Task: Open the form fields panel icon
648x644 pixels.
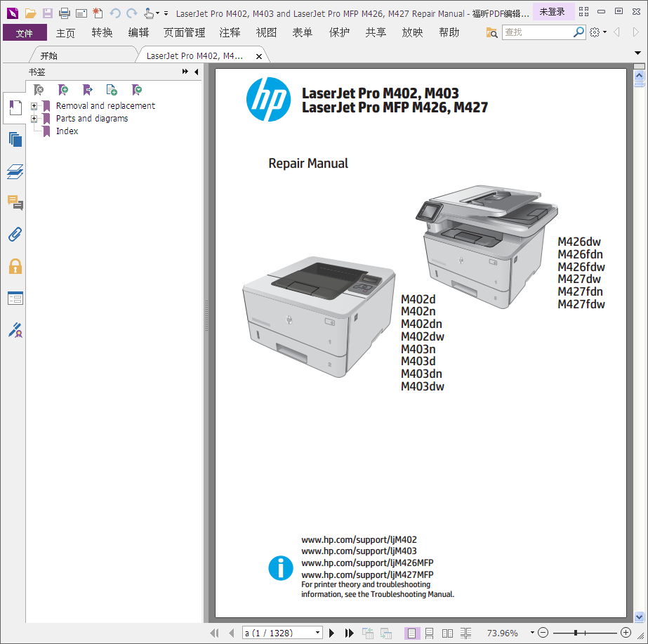Action: pos(15,298)
